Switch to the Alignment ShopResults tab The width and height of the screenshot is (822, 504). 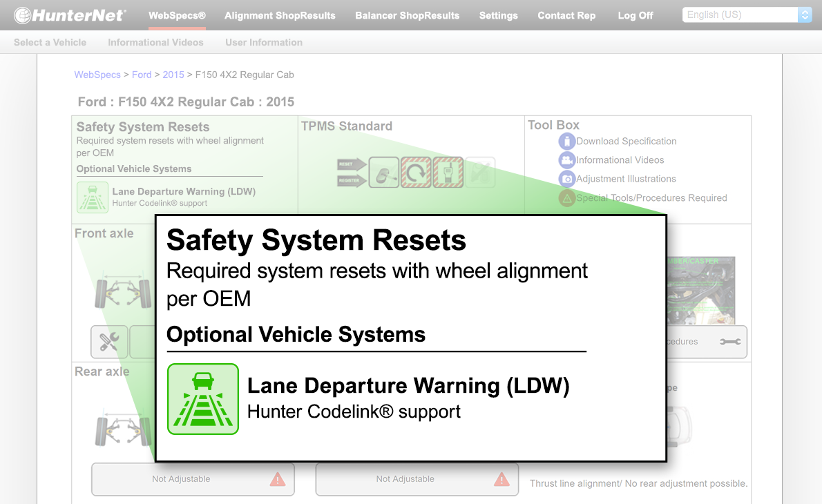[x=280, y=15]
